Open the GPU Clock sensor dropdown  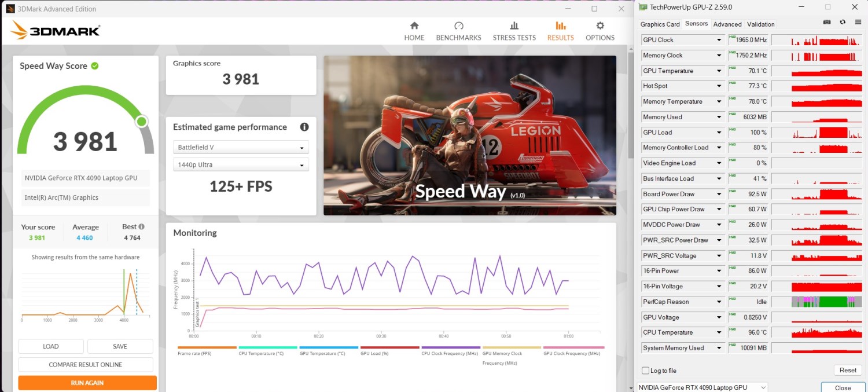tap(719, 40)
